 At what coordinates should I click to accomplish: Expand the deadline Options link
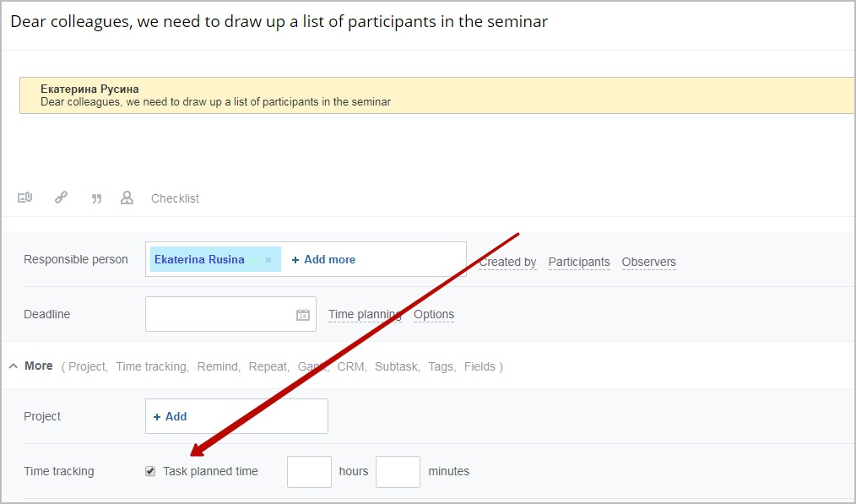pyautogui.click(x=434, y=315)
